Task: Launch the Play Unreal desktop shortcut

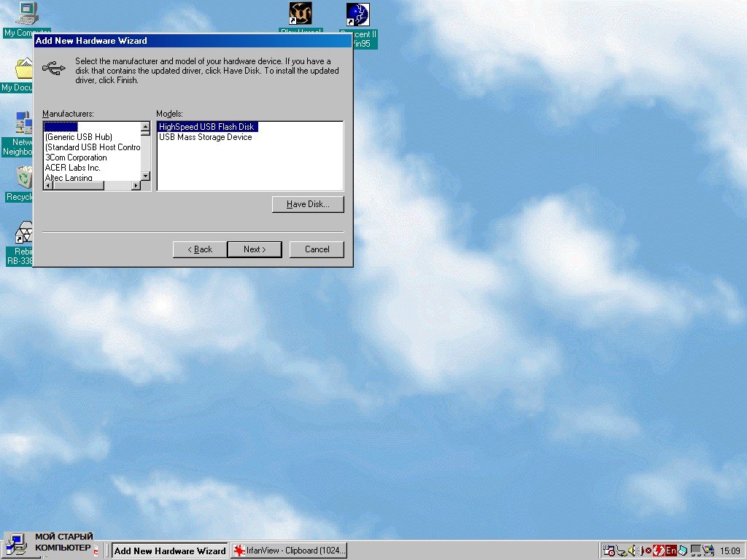Action: pyautogui.click(x=300, y=14)
